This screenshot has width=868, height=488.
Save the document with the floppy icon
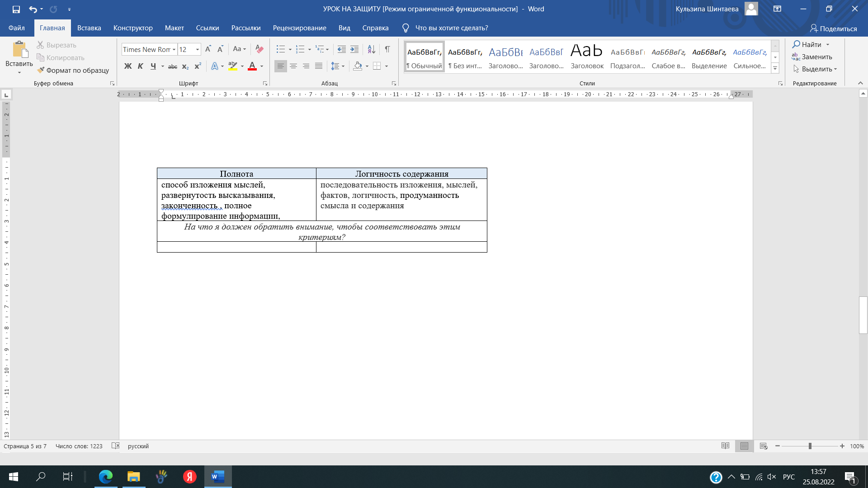point(16,9)
